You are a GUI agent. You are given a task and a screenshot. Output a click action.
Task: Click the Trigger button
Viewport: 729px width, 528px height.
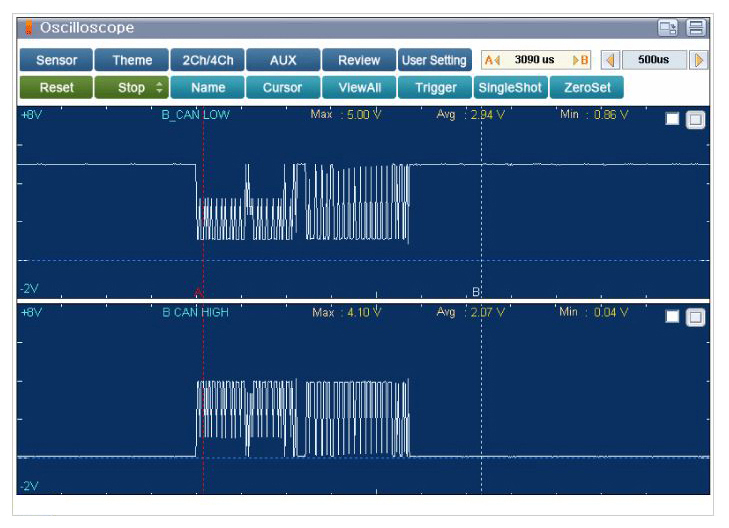435,88
